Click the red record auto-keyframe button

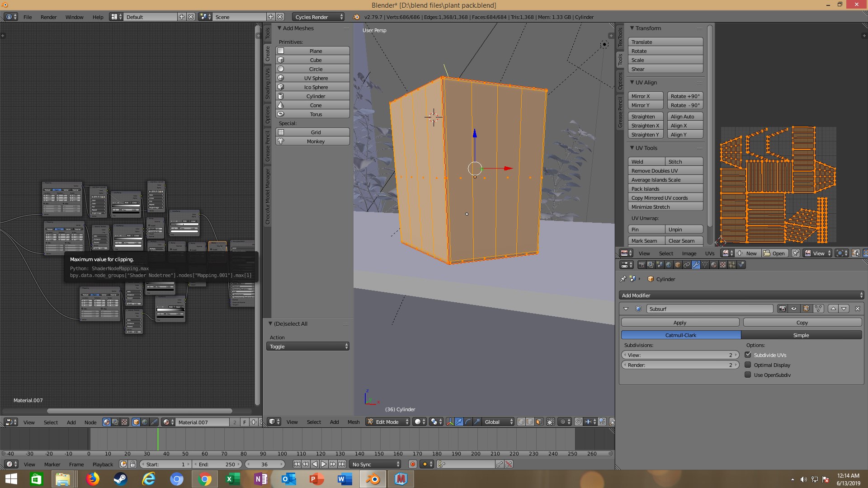click(412, 464)
